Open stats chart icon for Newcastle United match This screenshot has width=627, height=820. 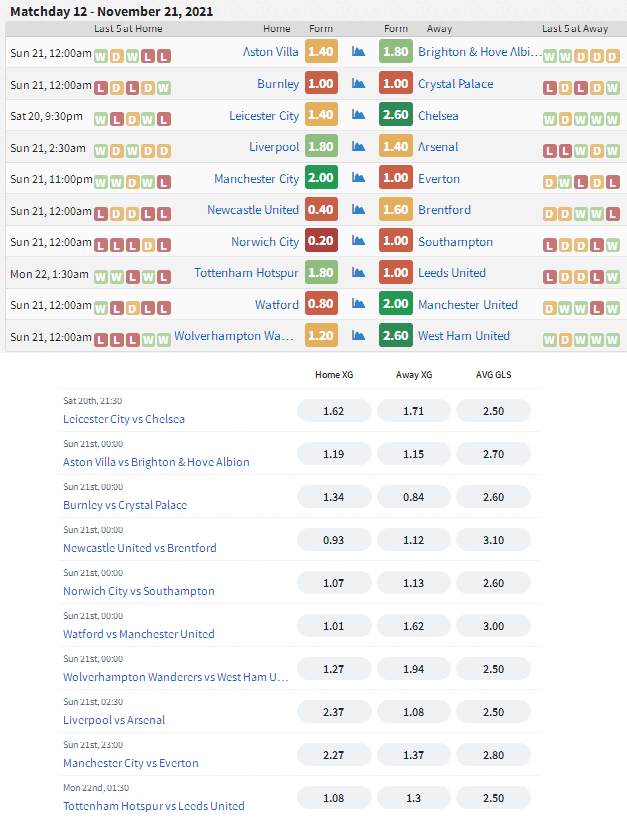[358, 209]
